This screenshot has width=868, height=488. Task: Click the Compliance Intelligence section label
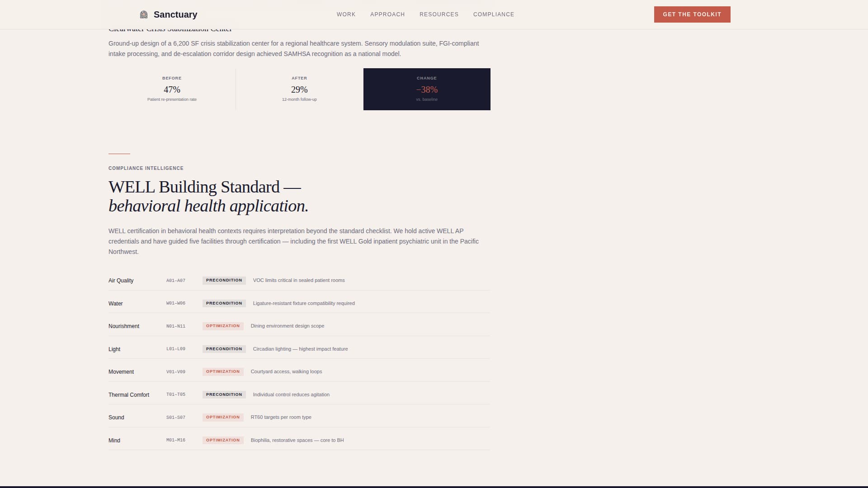pyautogui.click(x=146, y=168)
